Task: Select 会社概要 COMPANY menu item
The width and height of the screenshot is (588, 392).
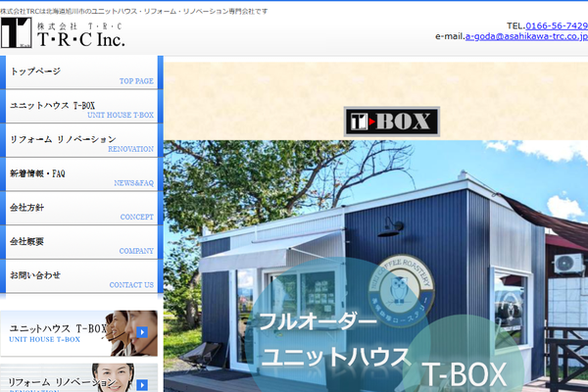Action: pos(81,242)
